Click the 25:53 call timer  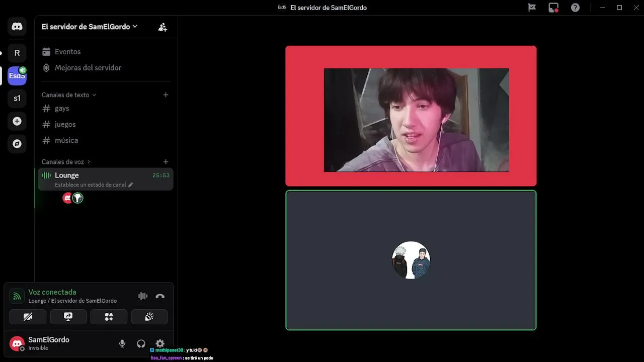click(x=161, y=175)
